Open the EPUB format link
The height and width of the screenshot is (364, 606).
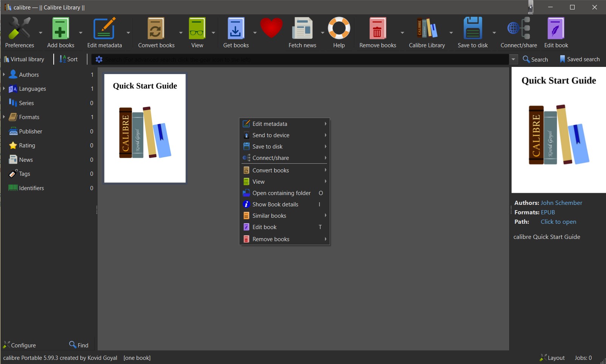coord(548,212)
